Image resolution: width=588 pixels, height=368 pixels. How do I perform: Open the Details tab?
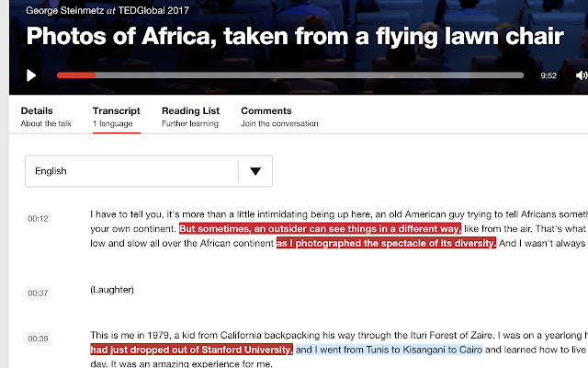click(46, 117)
